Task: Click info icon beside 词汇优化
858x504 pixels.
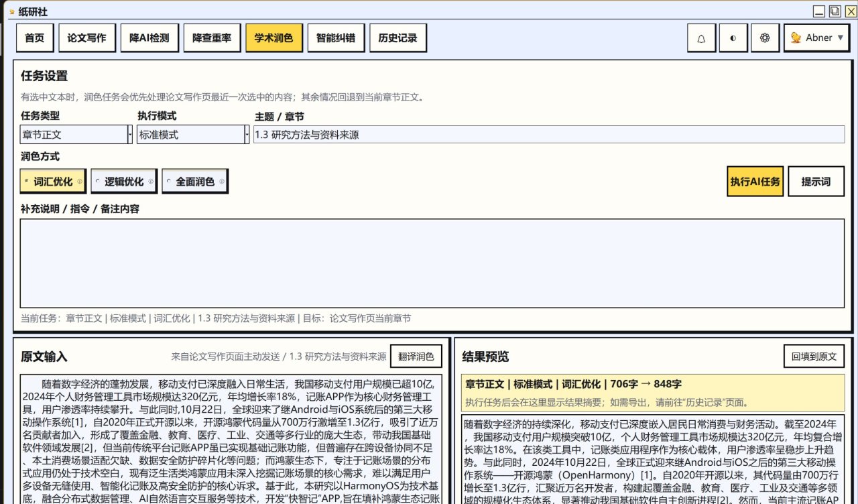Action: 80,182
